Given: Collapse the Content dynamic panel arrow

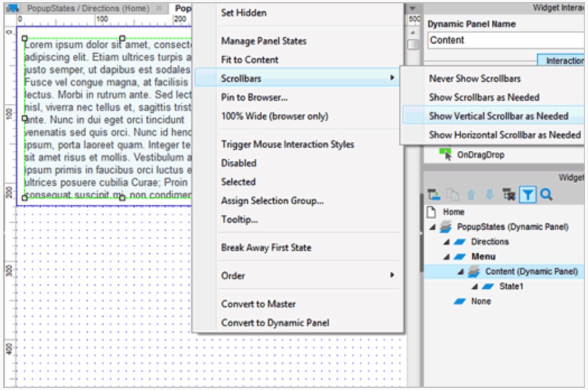Looking at the screenshot, I should 460,272.
